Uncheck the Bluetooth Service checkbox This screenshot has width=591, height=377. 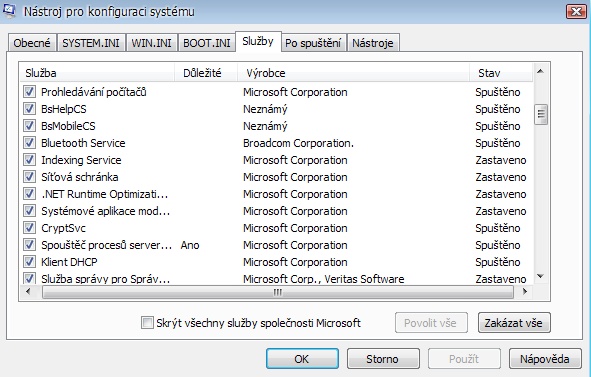[x=29, y=143]
